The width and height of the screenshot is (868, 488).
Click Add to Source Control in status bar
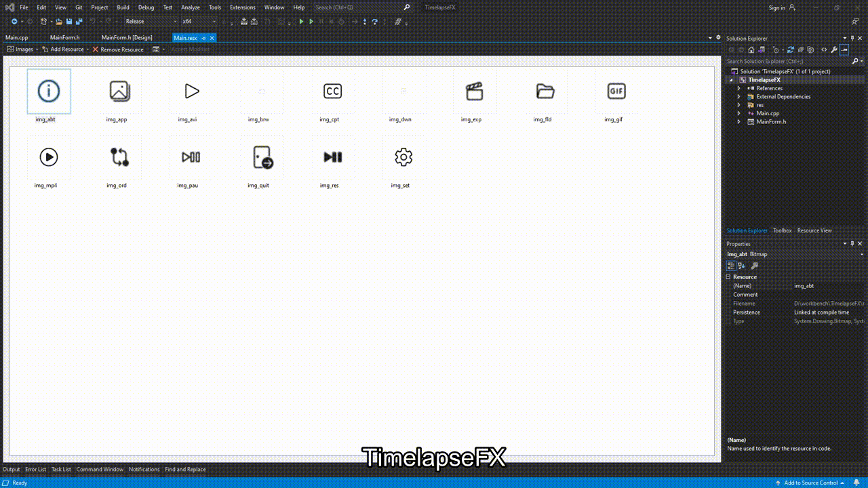pyautogui.click(x=810, y=483)
